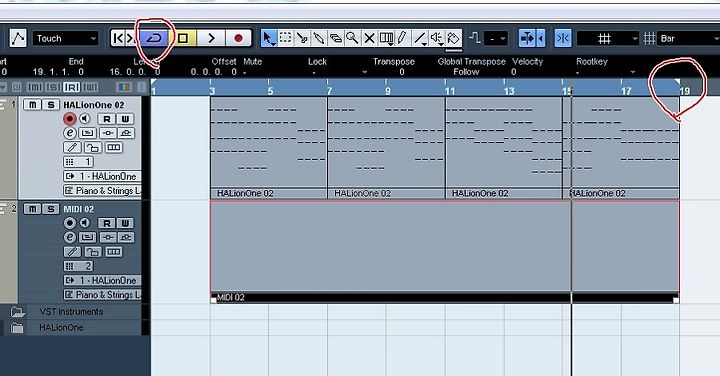Toggle the lock padlock on HALionOne 02 track

92,147
